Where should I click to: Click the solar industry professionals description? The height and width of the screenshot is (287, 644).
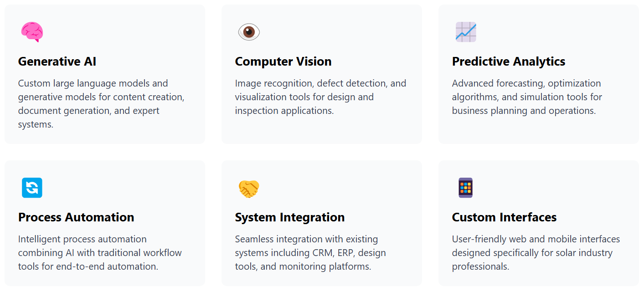click(536, 253)
